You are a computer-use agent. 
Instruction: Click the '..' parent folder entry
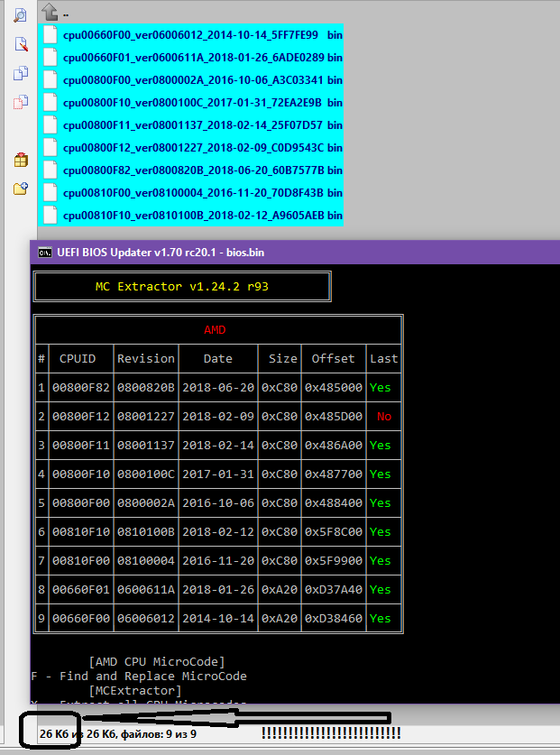[x=66, y=14]
